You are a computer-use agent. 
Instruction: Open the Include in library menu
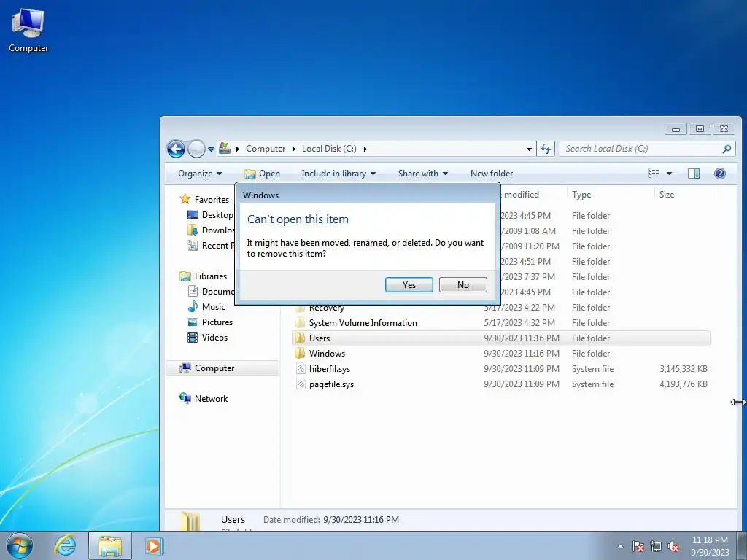click(x=338, y=174)
